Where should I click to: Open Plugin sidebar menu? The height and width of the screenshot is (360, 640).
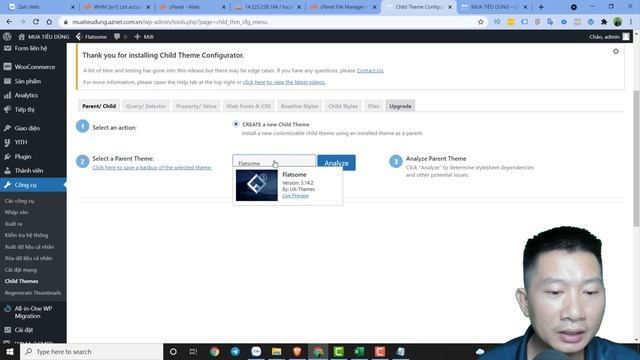pyautogui.click(x=33, y=156)
